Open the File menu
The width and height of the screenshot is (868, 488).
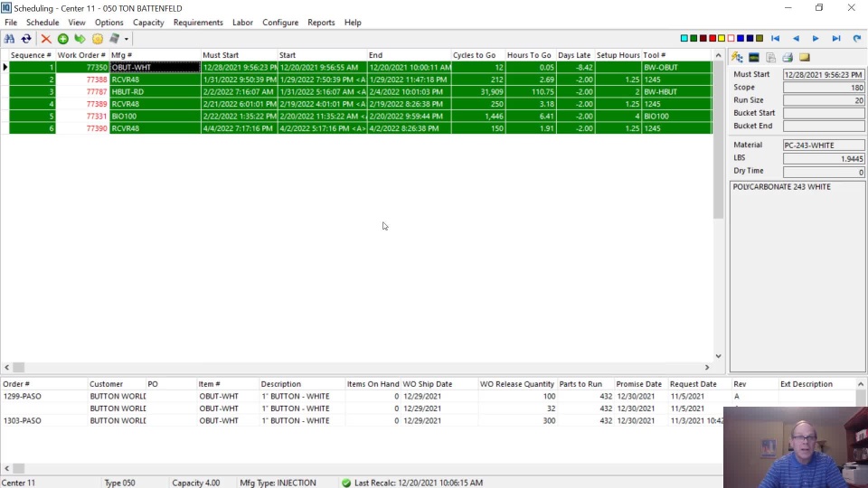[x=11, y=23]
